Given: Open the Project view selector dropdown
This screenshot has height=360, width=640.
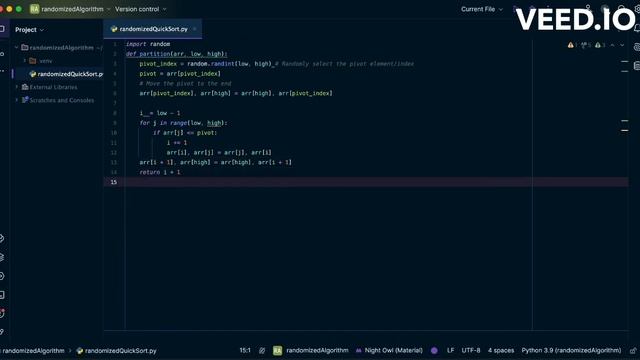Looking at the screenshot, I should 29,30.
